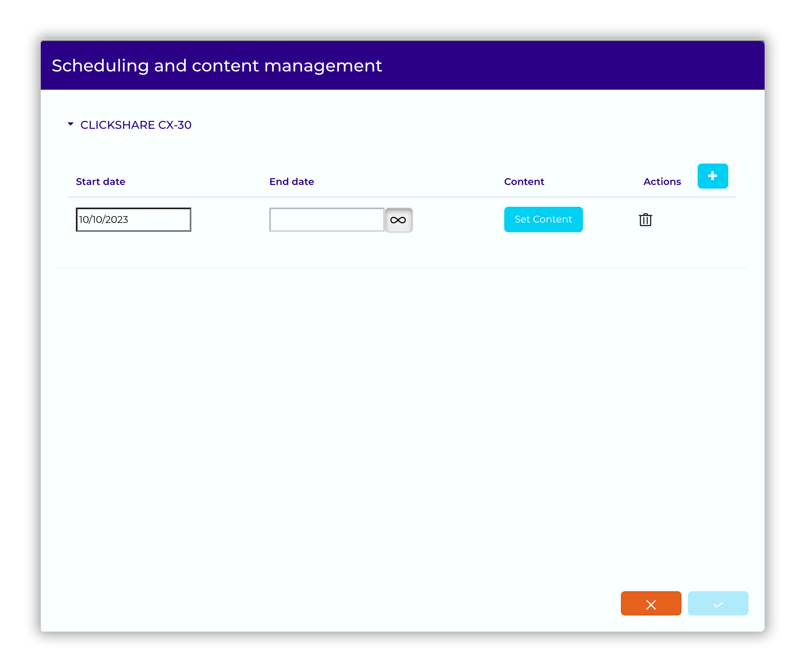Collapse the CLICKSHARE CX-30 section arrow
Screen dimensions: 805x672
click(71, 124)
